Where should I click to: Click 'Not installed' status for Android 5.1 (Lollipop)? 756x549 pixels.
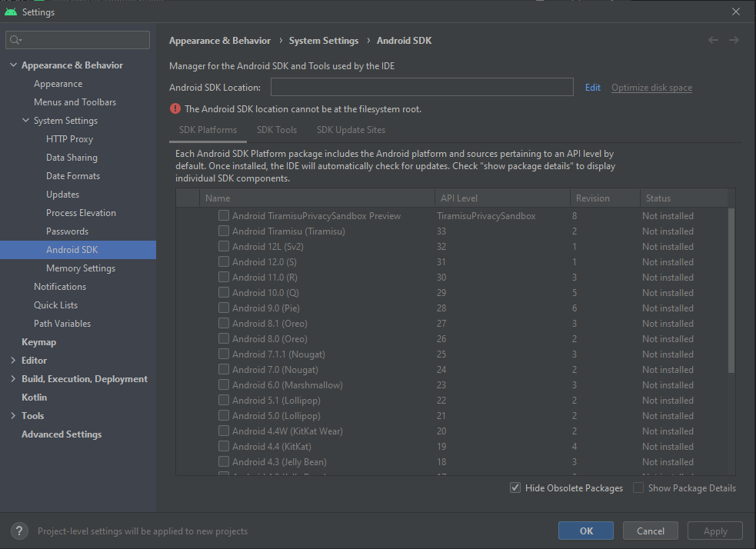point(668,401)
